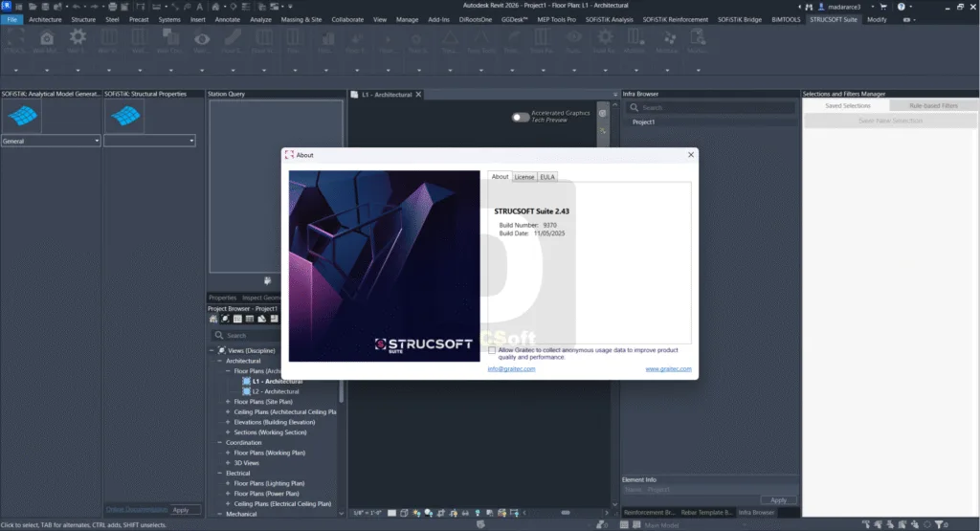Image resolution: width=980 pixels, height=531 pixels.
Task: Switch to SOFiSTiK Reinforcement ribbon tab
Action: tap(675, 19)
